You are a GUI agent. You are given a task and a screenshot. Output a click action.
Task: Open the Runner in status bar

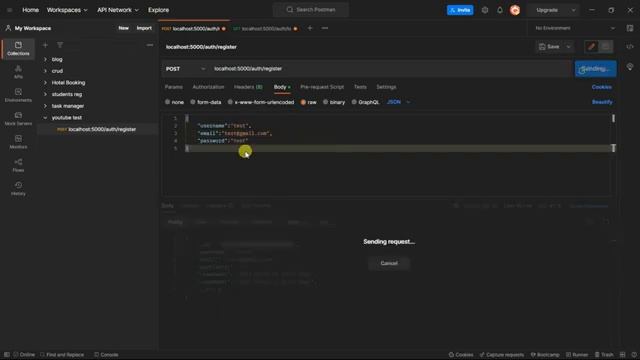(577, 355)
